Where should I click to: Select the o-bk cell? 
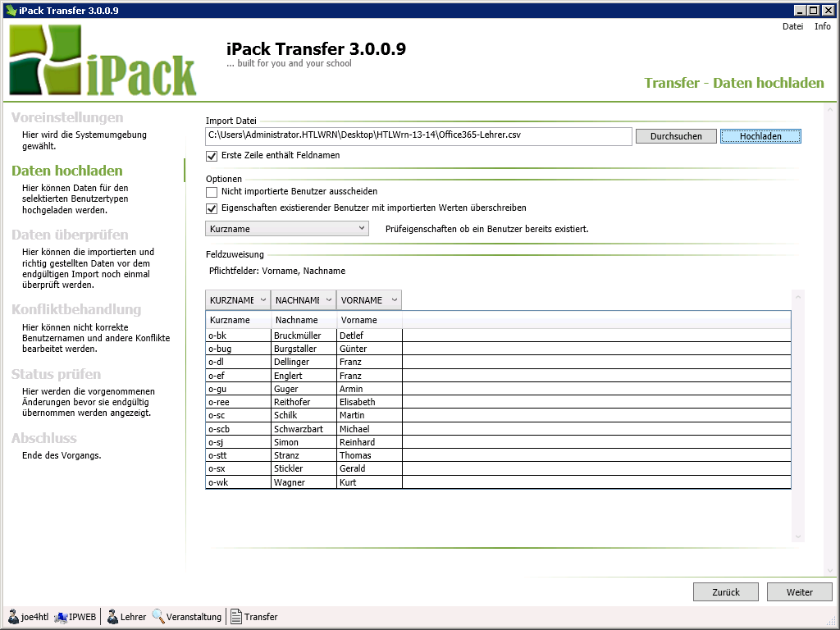(239, 336)
